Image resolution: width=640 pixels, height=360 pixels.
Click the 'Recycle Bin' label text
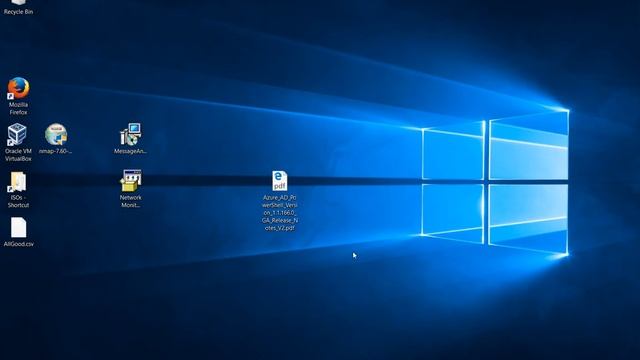pos(18,12)
